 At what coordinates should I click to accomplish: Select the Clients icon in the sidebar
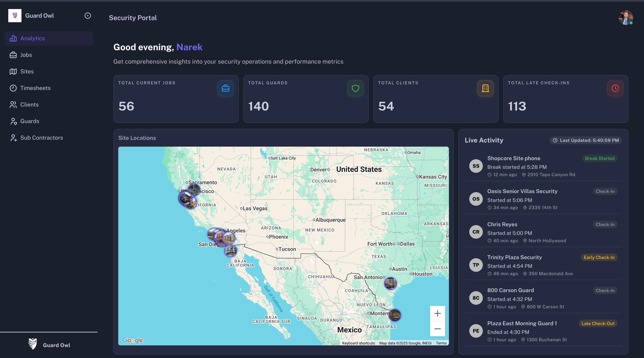point(13,105)
